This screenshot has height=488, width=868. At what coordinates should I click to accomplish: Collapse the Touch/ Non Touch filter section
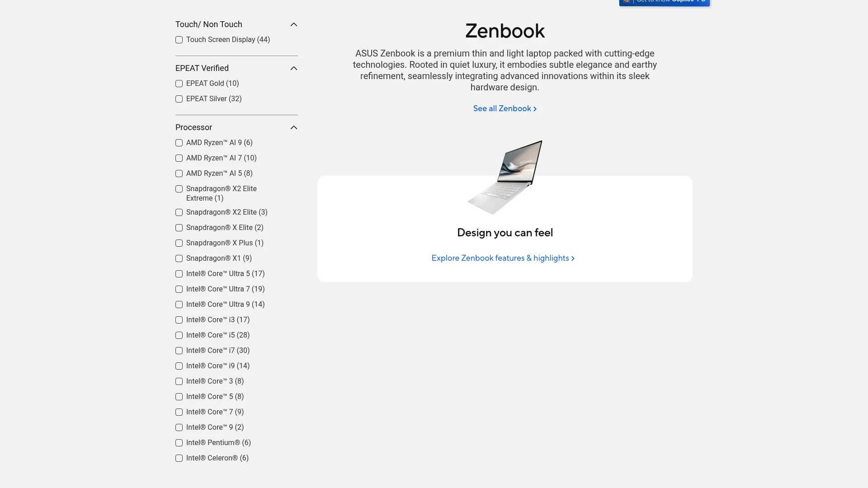click(x=294, y=24)
